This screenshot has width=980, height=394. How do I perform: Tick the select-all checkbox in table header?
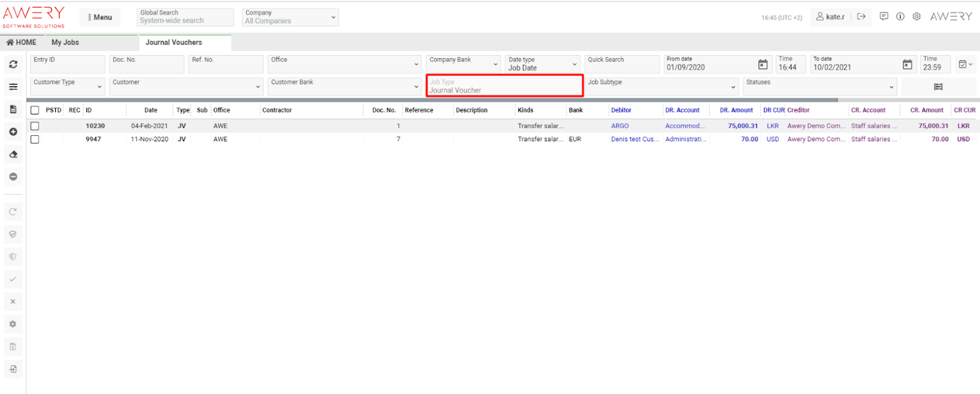(35, 110)
